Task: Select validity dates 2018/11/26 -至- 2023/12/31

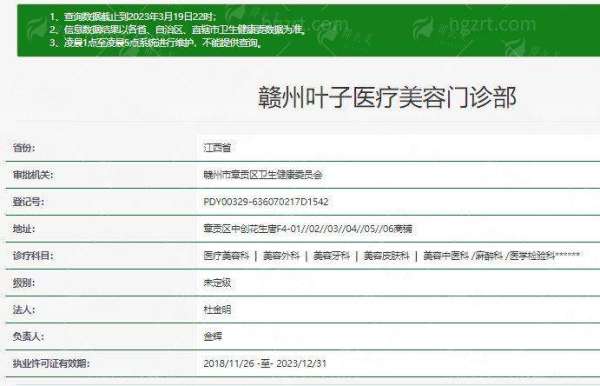Action: pyautogui.click(x=265, y=363)
